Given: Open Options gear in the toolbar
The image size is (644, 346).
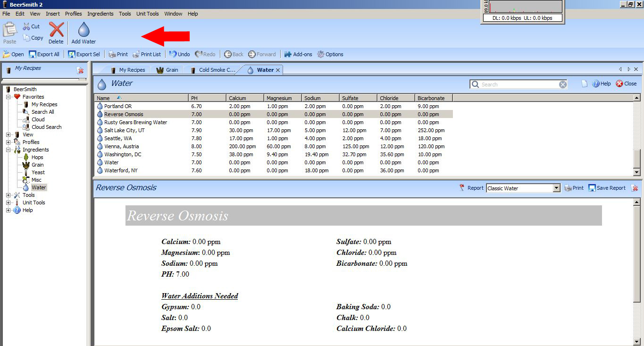Looking at the screenshot, I should click(x=330, y=54).
